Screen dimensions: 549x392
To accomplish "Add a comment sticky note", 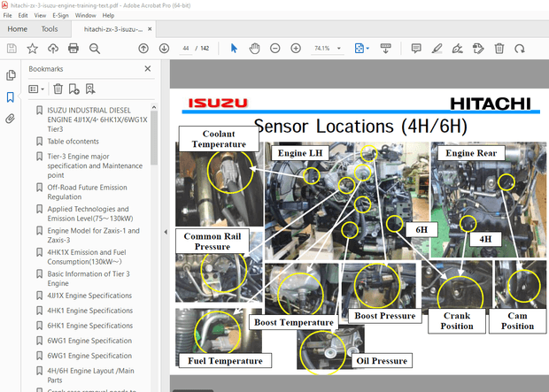I will 416,49.
